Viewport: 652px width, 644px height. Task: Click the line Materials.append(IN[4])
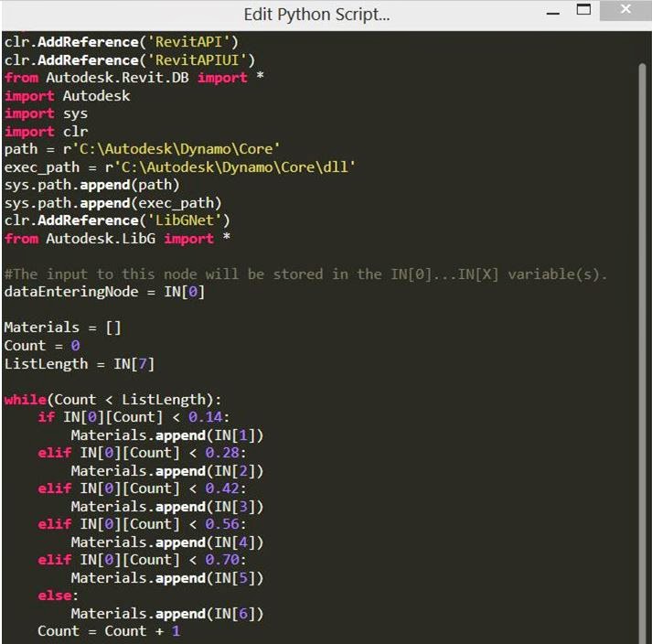(166, 542)
